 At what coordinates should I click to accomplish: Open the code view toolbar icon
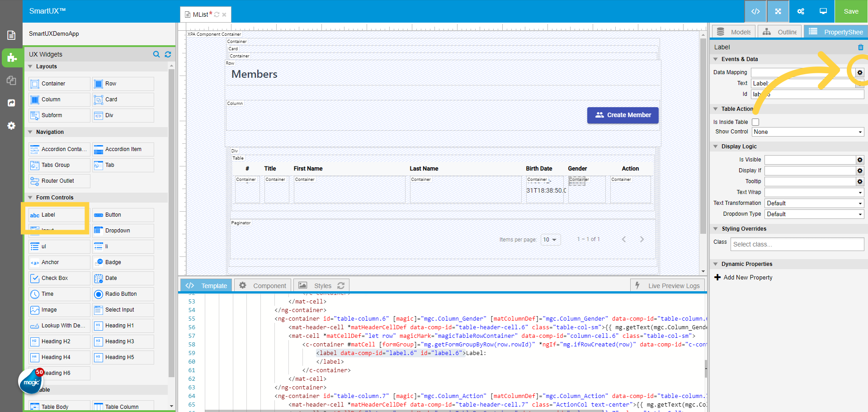[755, 11]
